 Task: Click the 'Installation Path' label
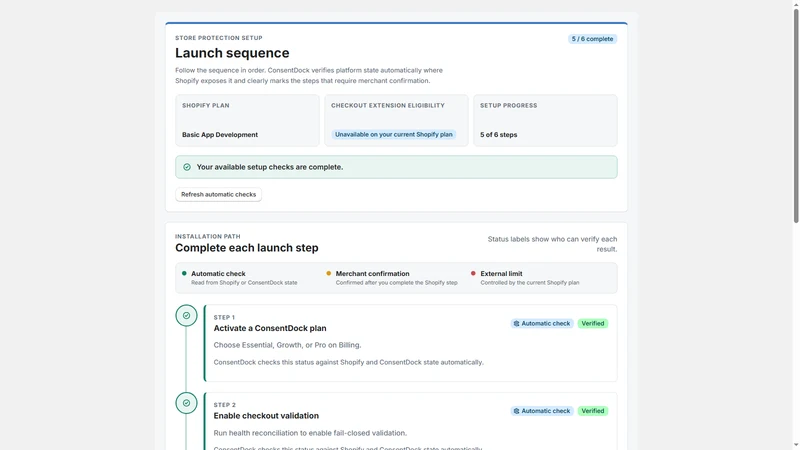(x=208, y=237)
